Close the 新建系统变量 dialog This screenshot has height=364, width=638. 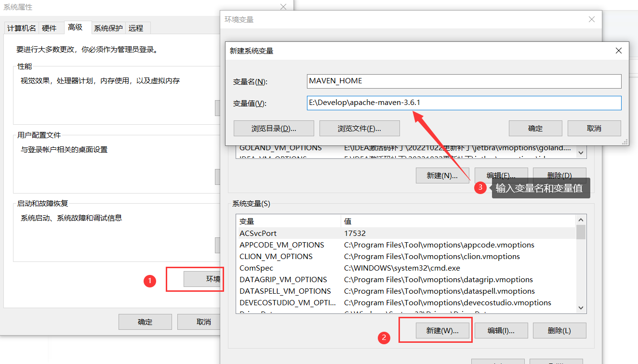[x=619, y=51]
